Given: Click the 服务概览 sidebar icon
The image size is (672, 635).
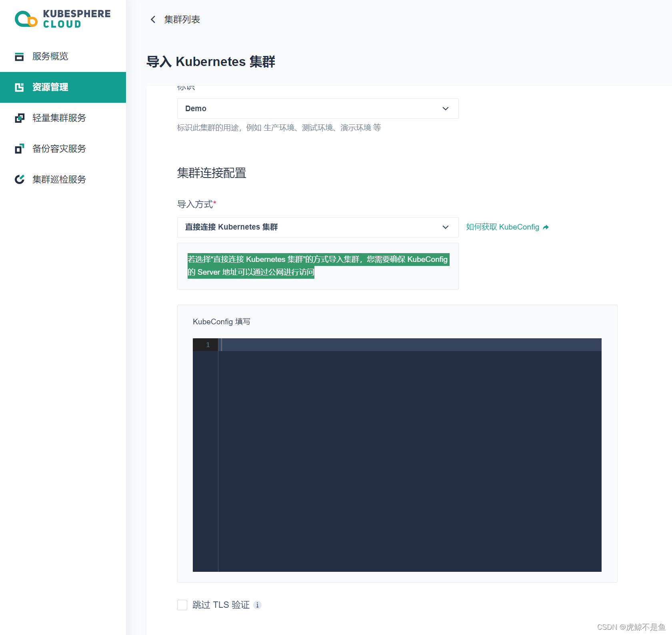Looking at the screenshot, I should coord(19,57).
